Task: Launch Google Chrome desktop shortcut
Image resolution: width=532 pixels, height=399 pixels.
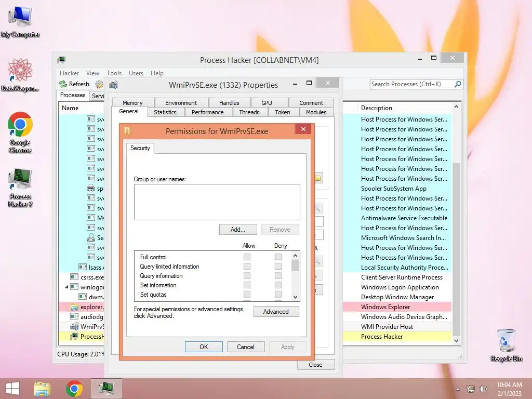Action: (20, 132)
